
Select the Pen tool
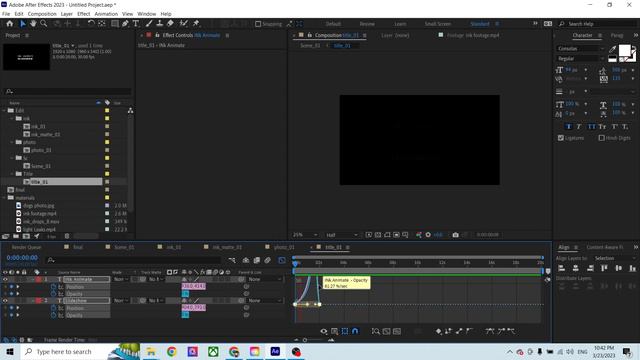125,24
